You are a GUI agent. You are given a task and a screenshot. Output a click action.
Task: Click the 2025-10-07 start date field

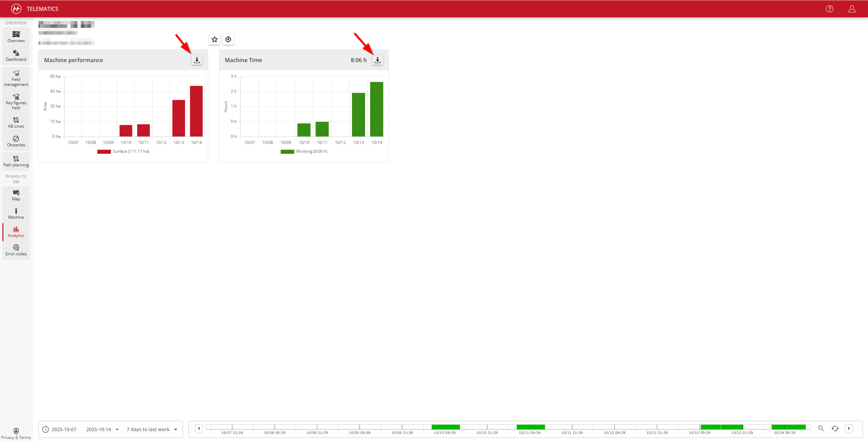pyautogui.click(x=64, y=429)
